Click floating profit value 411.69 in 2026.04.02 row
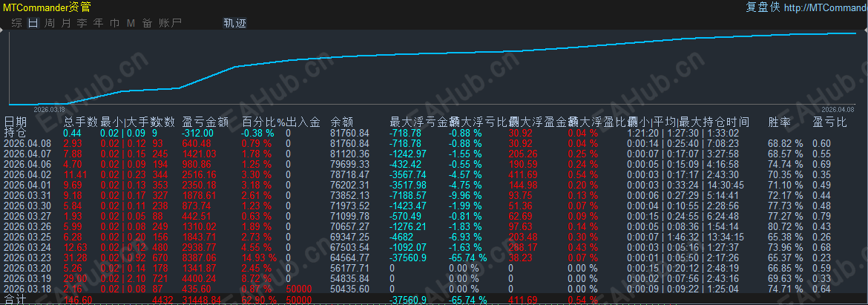This screenshot has height=305, width=868. coord(522,175)
